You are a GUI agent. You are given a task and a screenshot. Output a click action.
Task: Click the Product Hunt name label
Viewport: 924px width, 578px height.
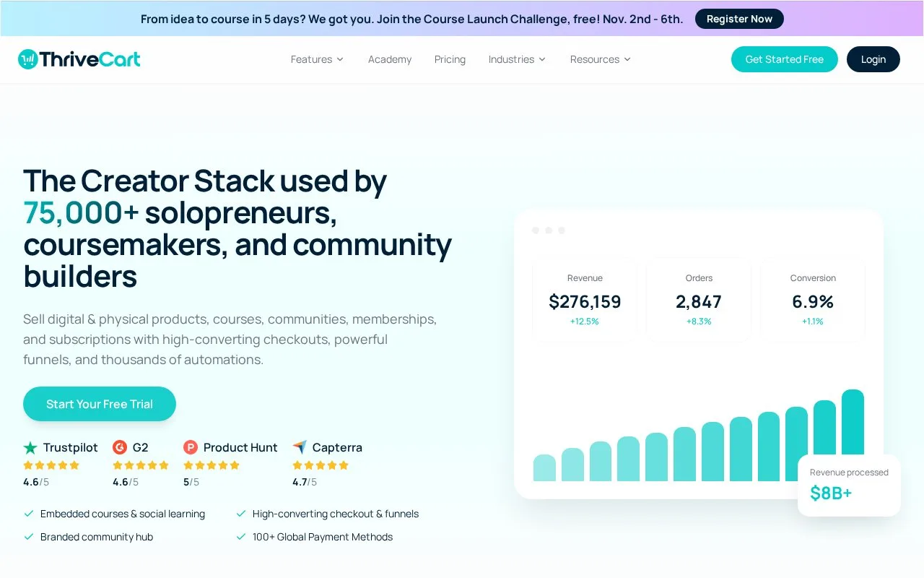[x=240, y=447]
